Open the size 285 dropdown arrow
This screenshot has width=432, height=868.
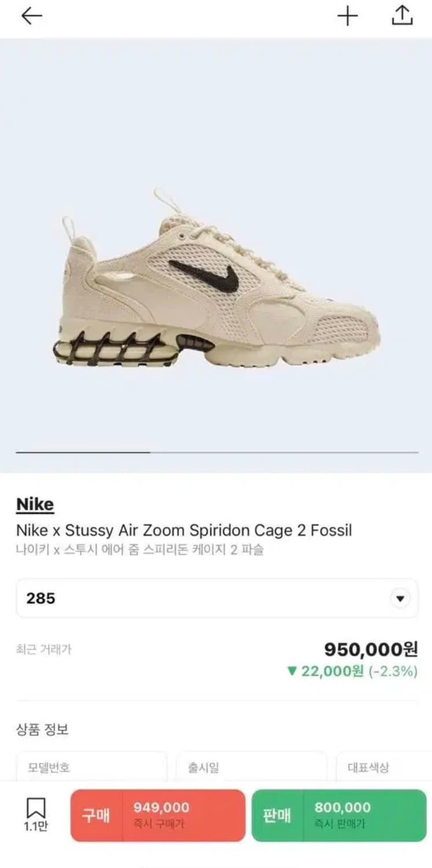[x=400, y=598]
